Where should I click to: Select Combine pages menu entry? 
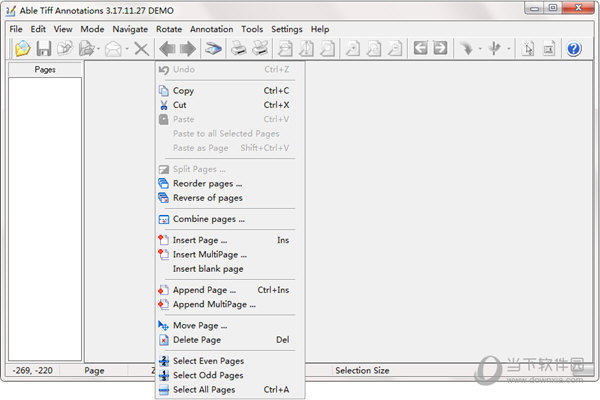tap(230, 219)
